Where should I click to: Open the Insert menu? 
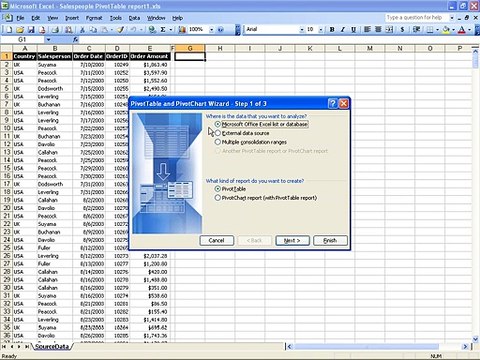(72, 18)
